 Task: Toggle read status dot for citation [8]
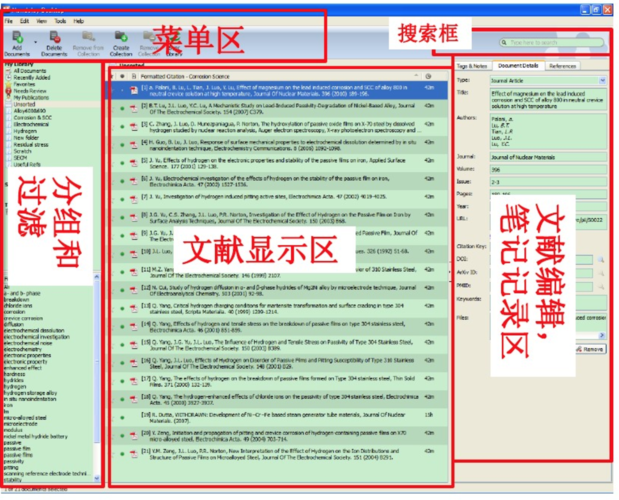click(x=122, y=217)
